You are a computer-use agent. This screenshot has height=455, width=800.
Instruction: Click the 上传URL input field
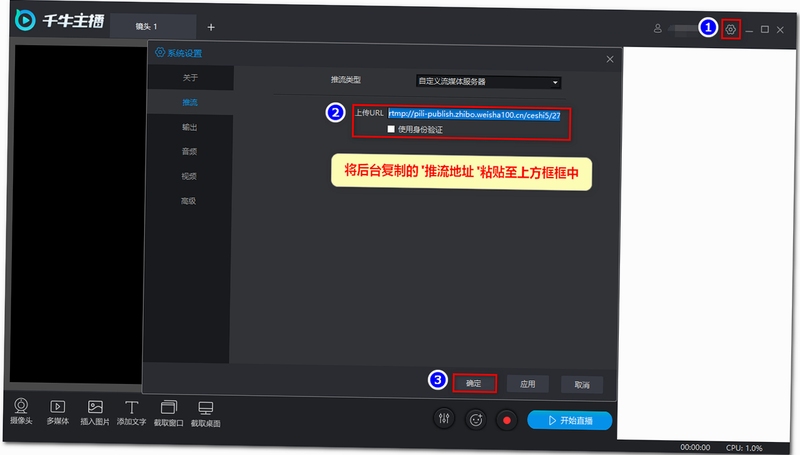point(474,115)
